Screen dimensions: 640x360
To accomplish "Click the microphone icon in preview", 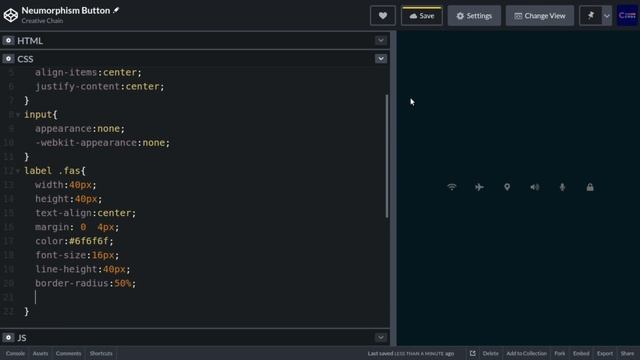I will 562,187.
